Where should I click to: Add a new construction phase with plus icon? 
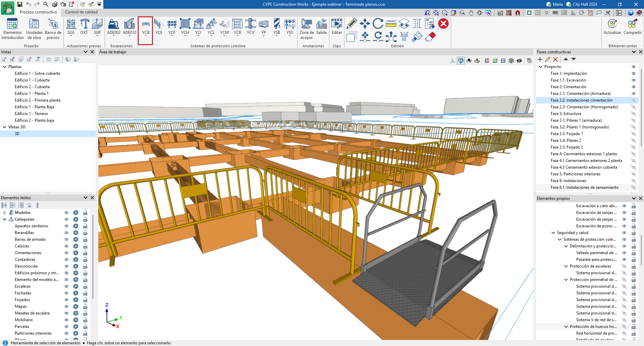point(540,59)
